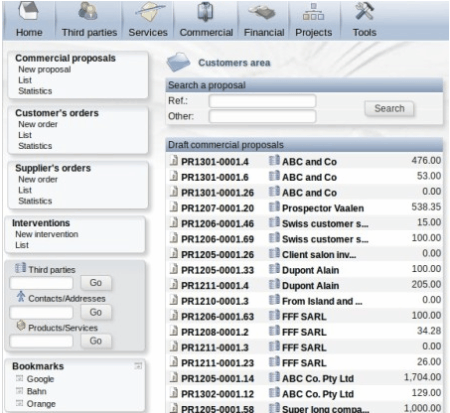Open proposal PR1205-0001.14
Image resolution: width=450 pixels, height=413 pixels.
coord(217,379)
